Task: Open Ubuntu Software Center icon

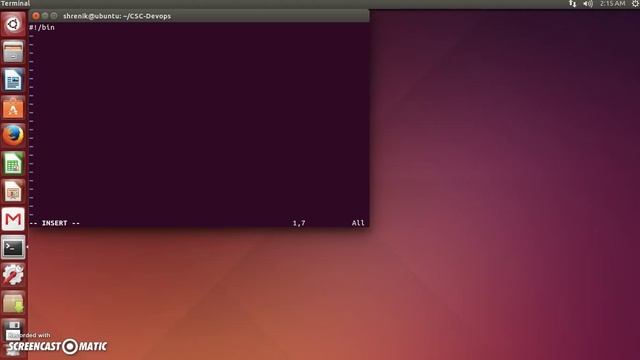Action: point(13,108)
